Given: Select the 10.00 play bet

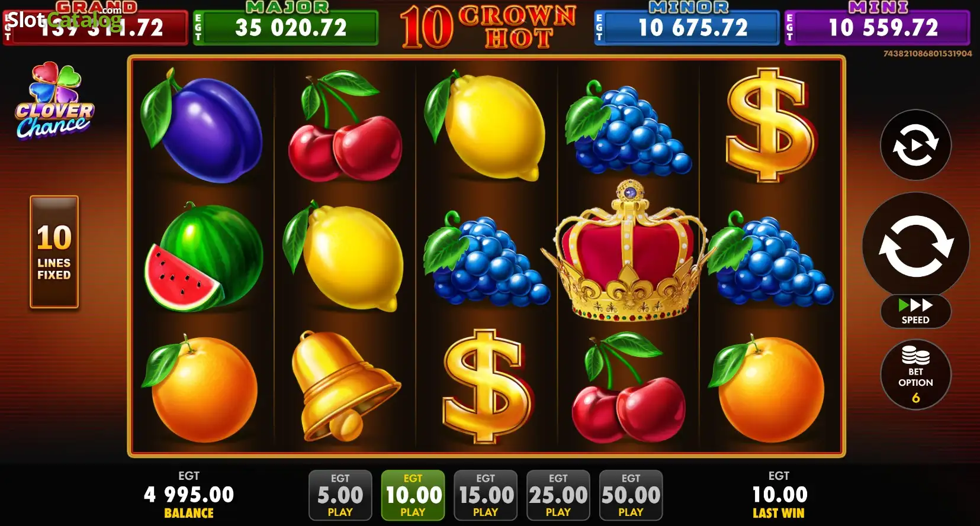Looking at the screenshot, I should coord(413,495).
